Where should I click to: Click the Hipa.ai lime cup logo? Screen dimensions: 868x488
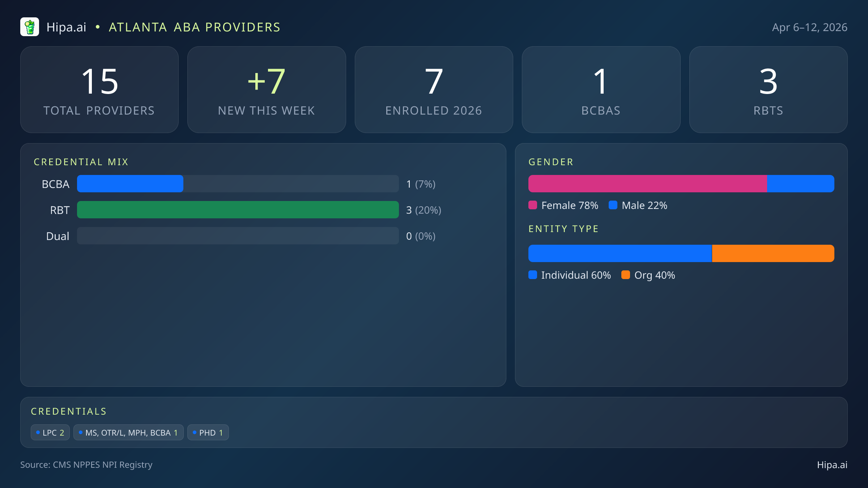30,27
